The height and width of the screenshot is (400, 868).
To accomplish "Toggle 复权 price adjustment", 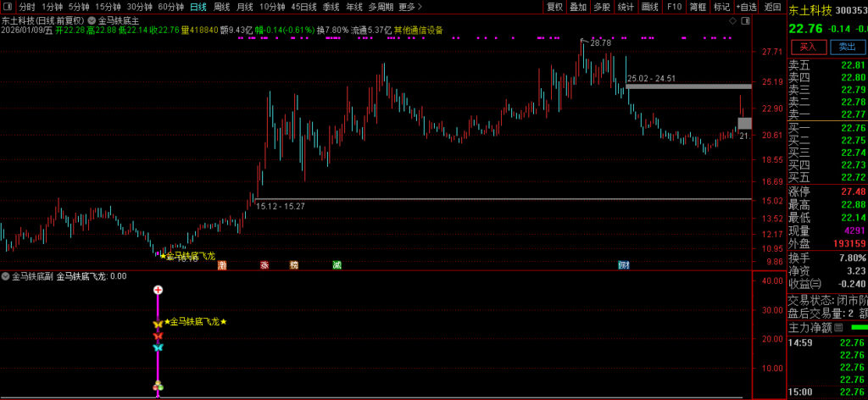I will point(554,7).
